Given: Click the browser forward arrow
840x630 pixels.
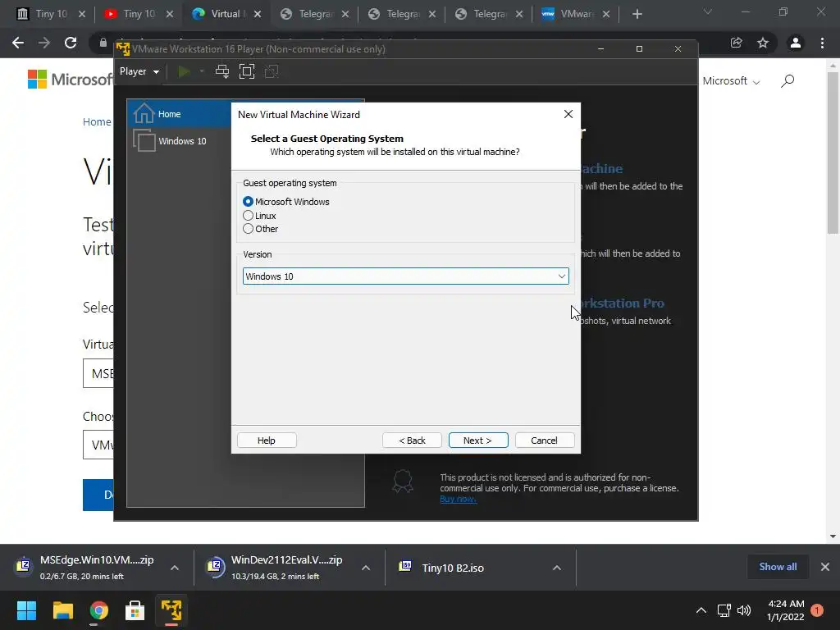Looking at the screenshot, I should tap(44, 43).
